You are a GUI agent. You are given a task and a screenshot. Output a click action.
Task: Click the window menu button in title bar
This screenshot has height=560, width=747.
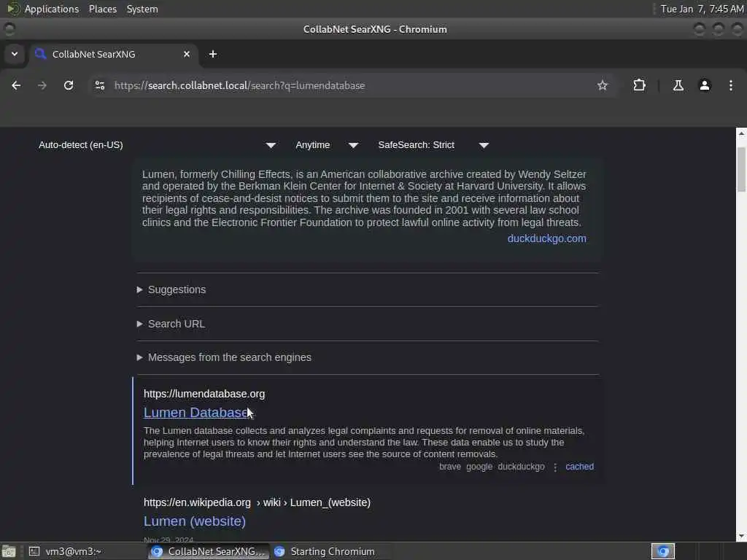pos(9,29)
